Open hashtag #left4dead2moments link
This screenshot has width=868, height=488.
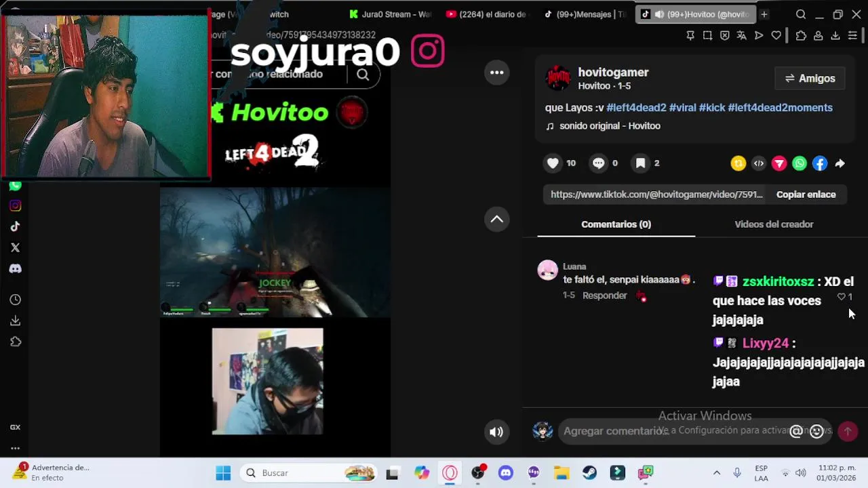780,108
